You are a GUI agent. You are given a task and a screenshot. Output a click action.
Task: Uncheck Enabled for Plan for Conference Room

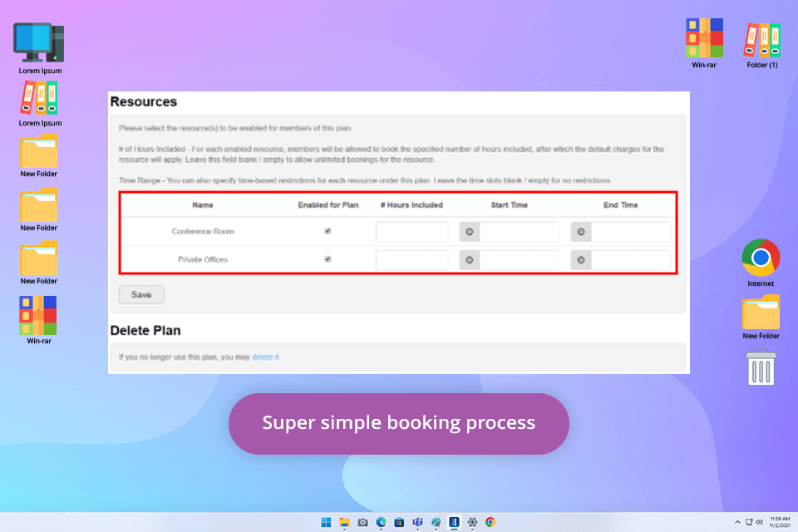coord(328,231)
